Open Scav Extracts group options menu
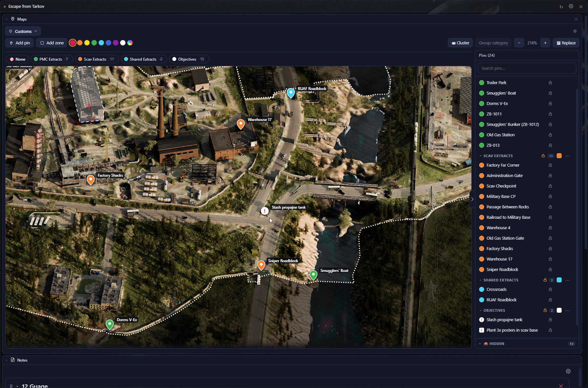 coord(567,156)
